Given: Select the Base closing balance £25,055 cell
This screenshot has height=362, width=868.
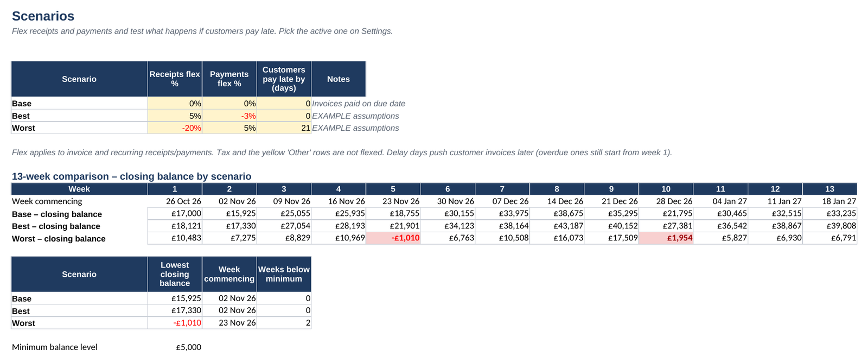Looking at the screenshot, I should [x=284, y=213].
